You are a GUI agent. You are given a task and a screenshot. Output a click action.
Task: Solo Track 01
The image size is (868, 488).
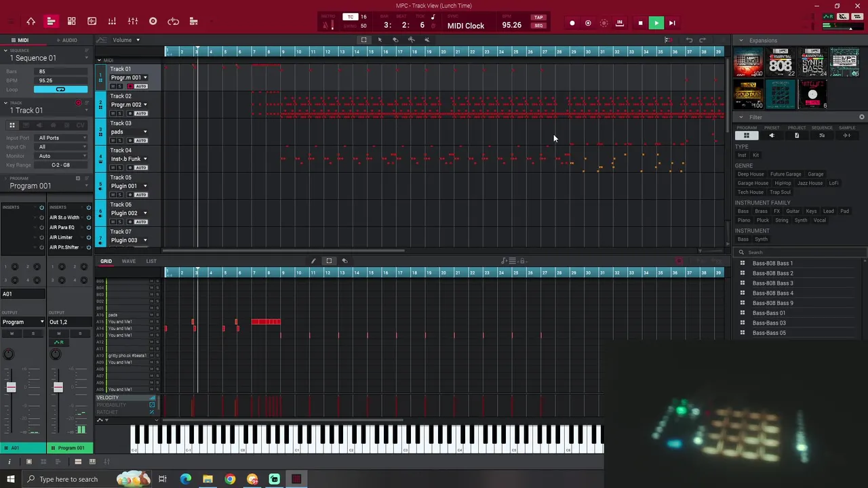121,86
